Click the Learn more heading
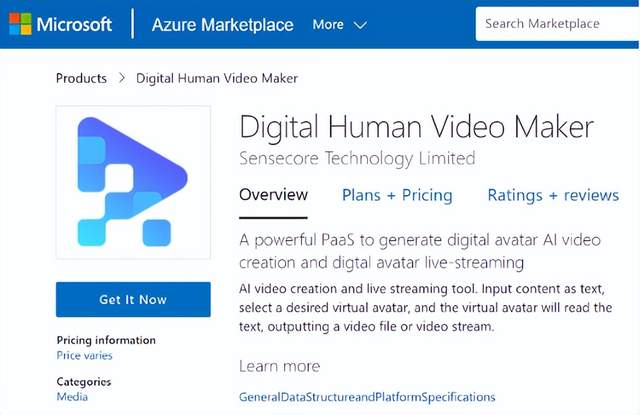Viewport: 640px width, 415px height. tap(279, 366)
